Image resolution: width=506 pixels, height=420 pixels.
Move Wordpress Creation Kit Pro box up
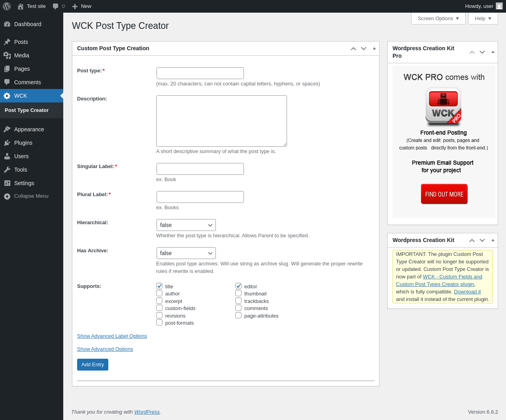click(x=472, y=52)
